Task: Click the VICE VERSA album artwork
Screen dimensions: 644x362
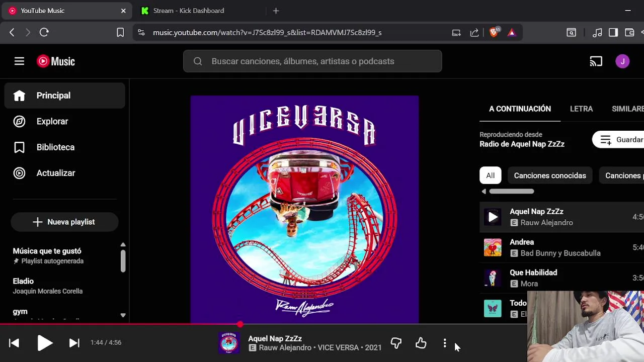Action: click(x=304, y=209)
